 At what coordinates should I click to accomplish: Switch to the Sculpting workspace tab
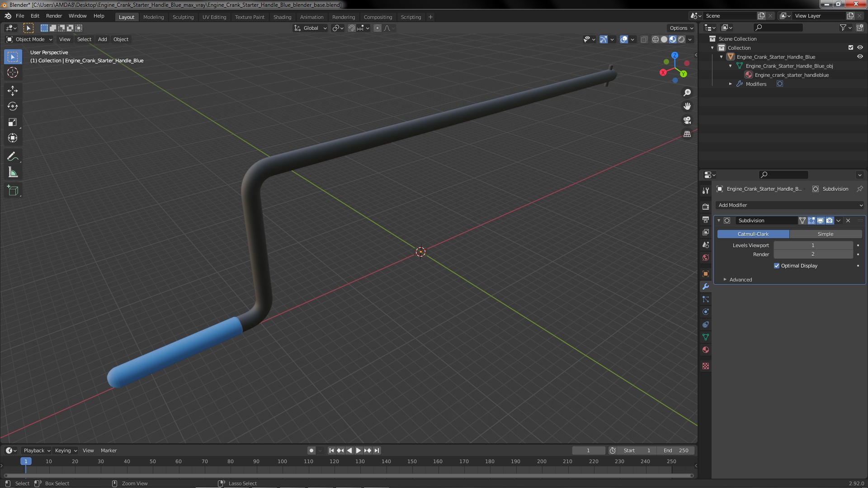[x=183, y=17]
